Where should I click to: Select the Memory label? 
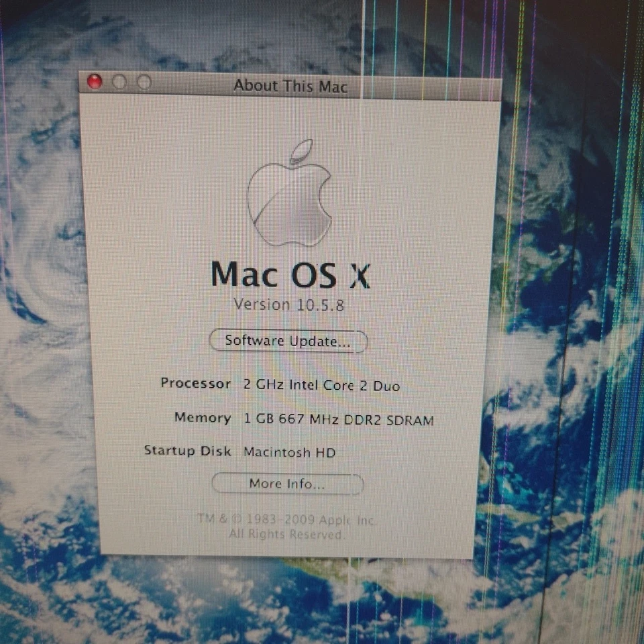[x=203, y=417]
